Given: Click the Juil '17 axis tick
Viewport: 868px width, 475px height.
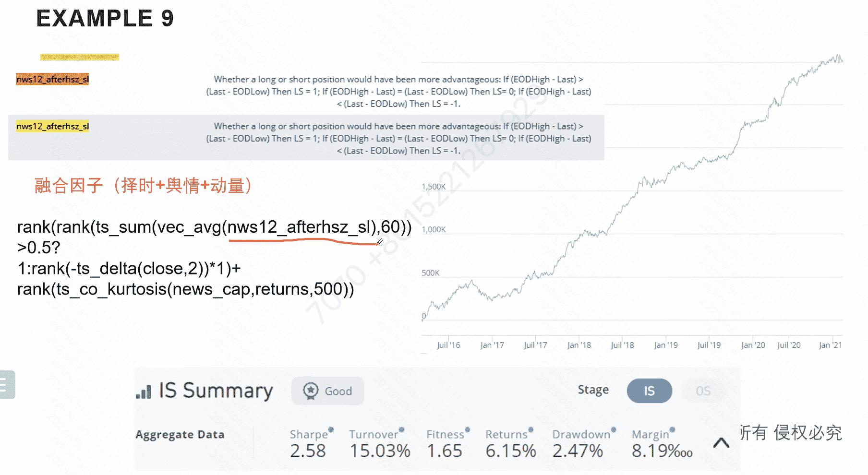Looking at the screenshot, I should point(535,345).
